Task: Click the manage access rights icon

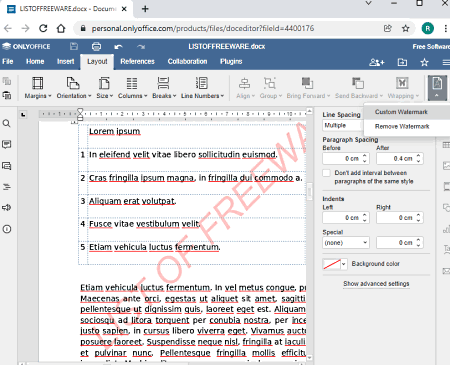Action: pos(377,62)
